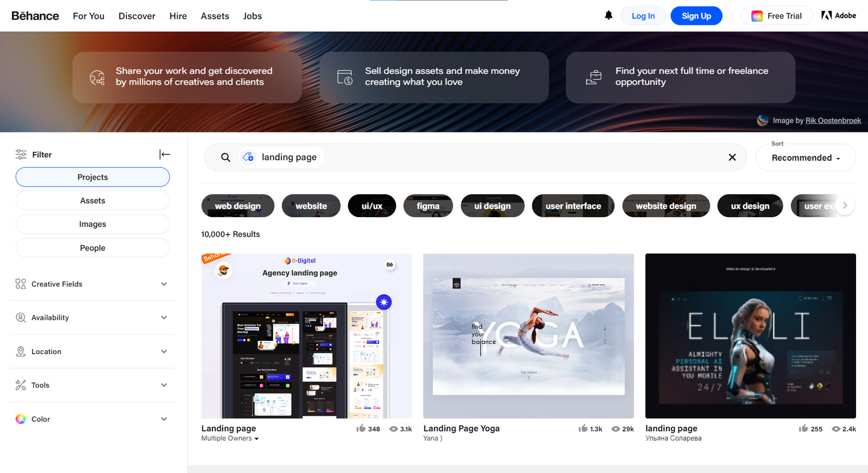Open the Hire nav item
The height and width of the screenshot is (473, 868).
coord(178,16)
